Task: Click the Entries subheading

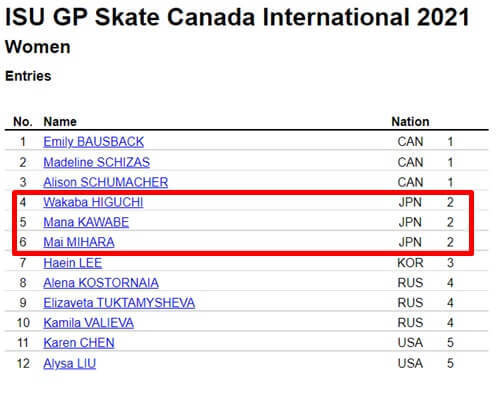Action: tap(28, 76)
